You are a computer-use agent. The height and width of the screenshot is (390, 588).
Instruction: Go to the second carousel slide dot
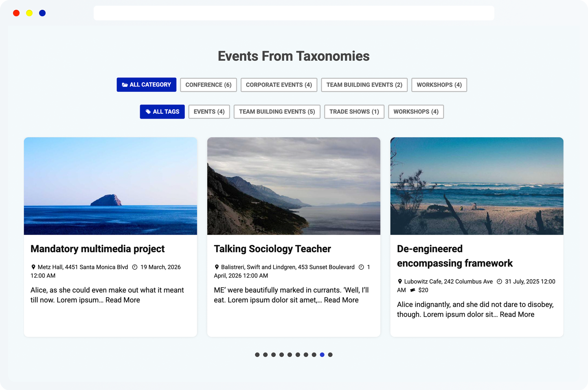(x=265, y=355)
